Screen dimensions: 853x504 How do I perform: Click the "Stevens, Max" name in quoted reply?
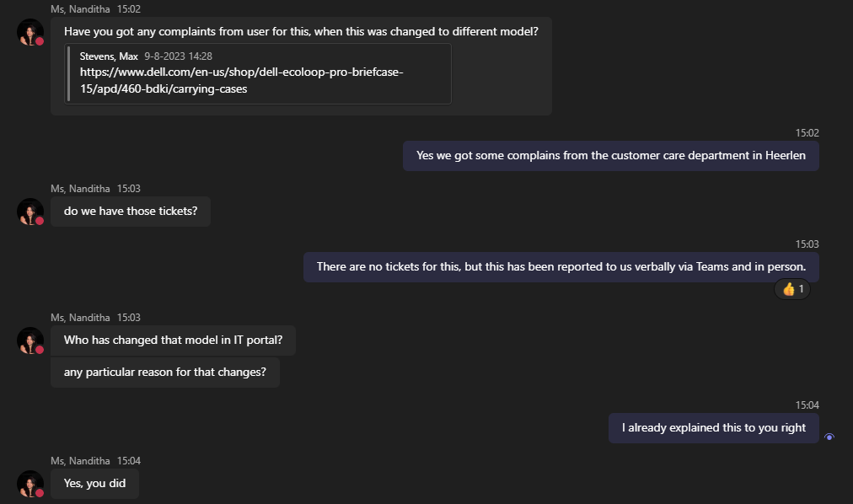click(x=109, y=56)
